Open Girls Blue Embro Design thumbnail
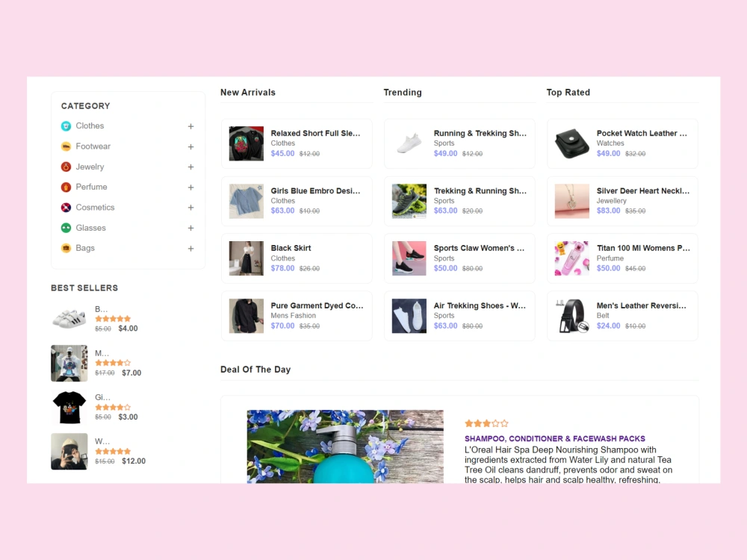 tap(247, 201)
